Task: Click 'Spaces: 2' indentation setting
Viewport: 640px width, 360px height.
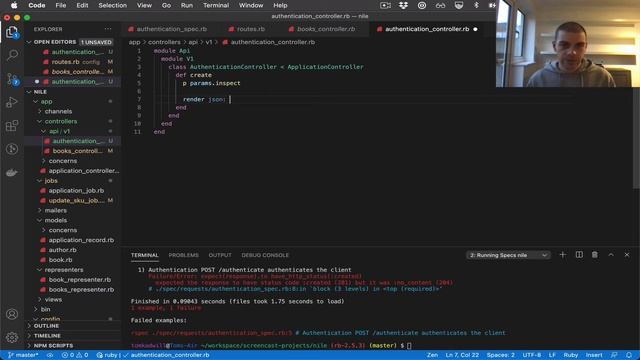Action: (501, 355)
